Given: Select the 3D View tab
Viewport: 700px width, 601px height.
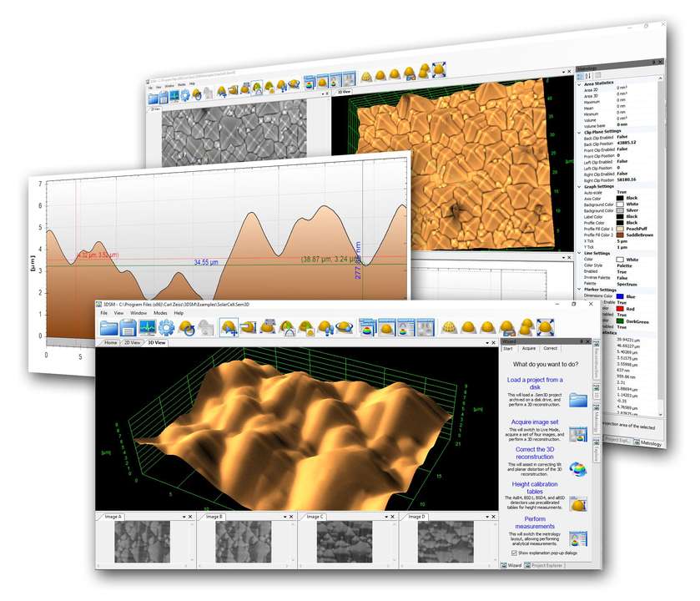Looking at the screenshot, I should pos(156,342).
